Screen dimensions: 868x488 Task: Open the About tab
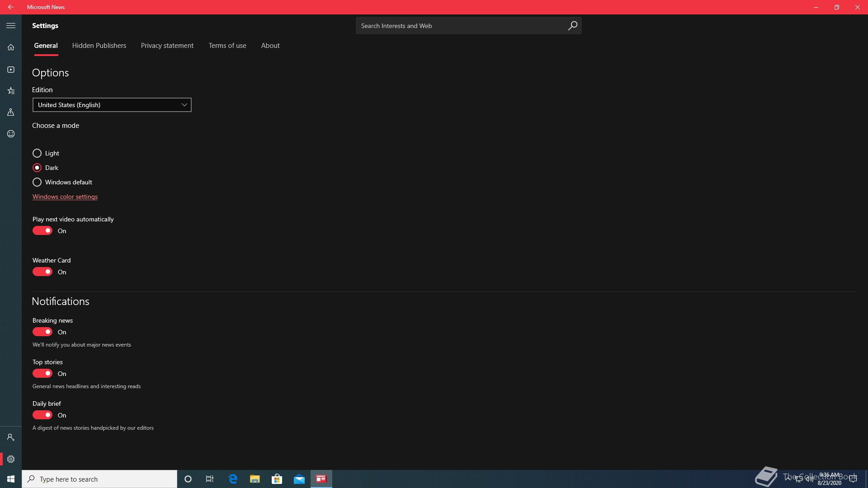click(x=270, y=46)
